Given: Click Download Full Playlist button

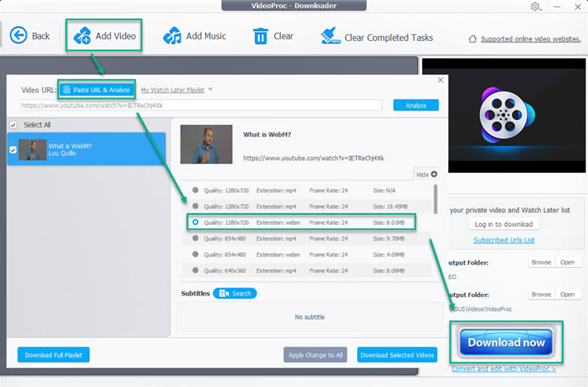Looking at the screenshot, I should click(x=54, y=354).
